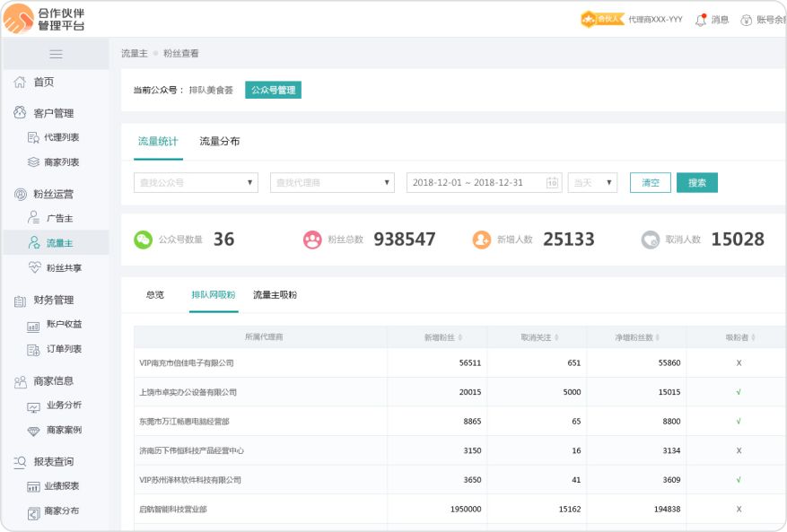Open 广告主 in the sidebar
The height and width of the screenshot is (532, 787).
click(x=59, y=218)
